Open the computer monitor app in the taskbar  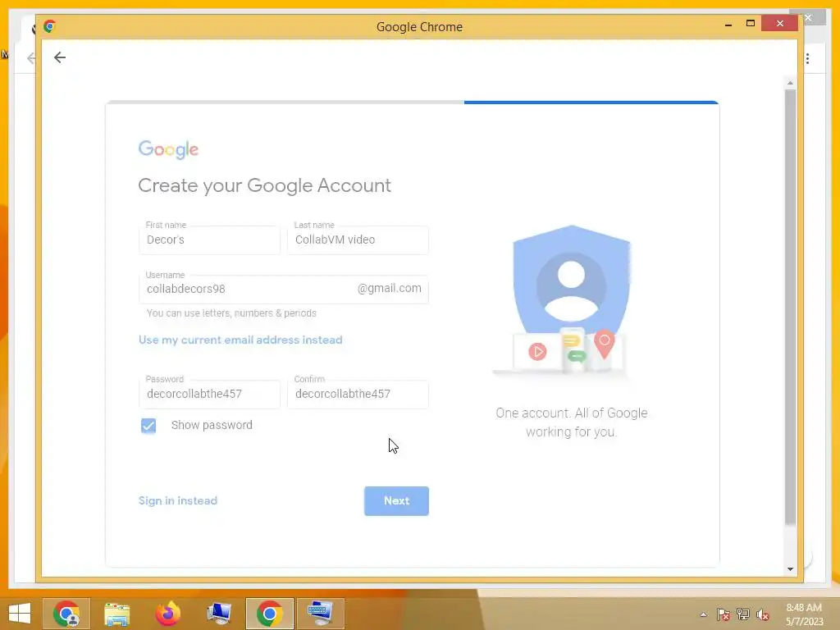coord(218,614)
